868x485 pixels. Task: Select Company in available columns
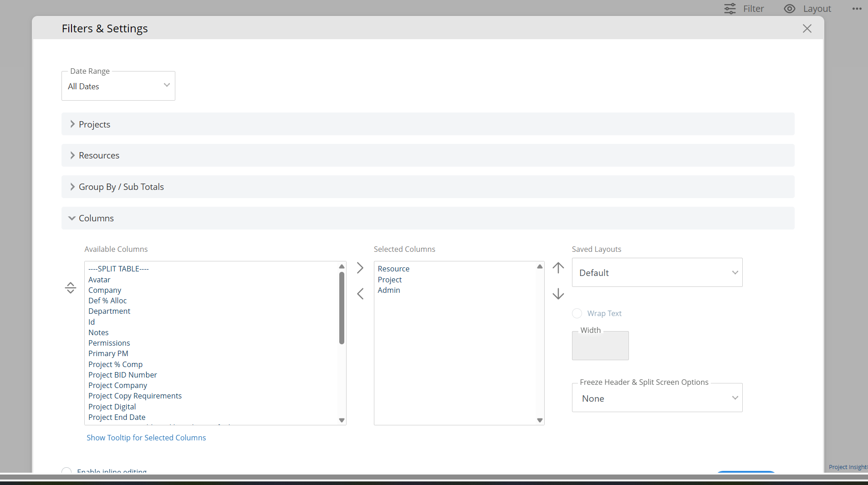105,290
